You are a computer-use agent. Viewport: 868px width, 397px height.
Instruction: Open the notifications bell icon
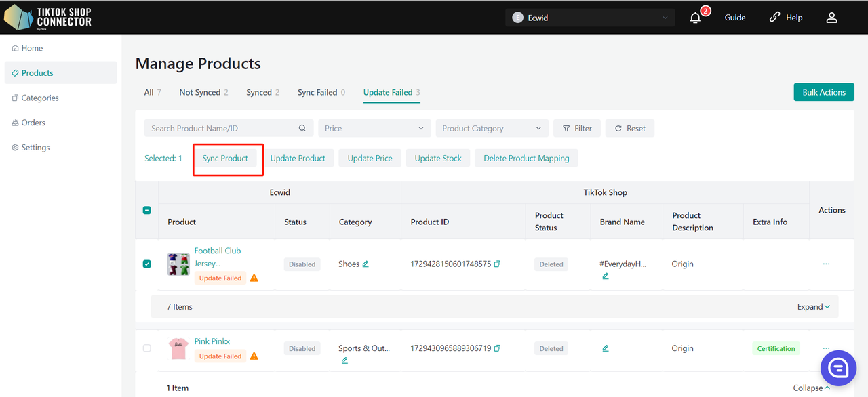695,18
